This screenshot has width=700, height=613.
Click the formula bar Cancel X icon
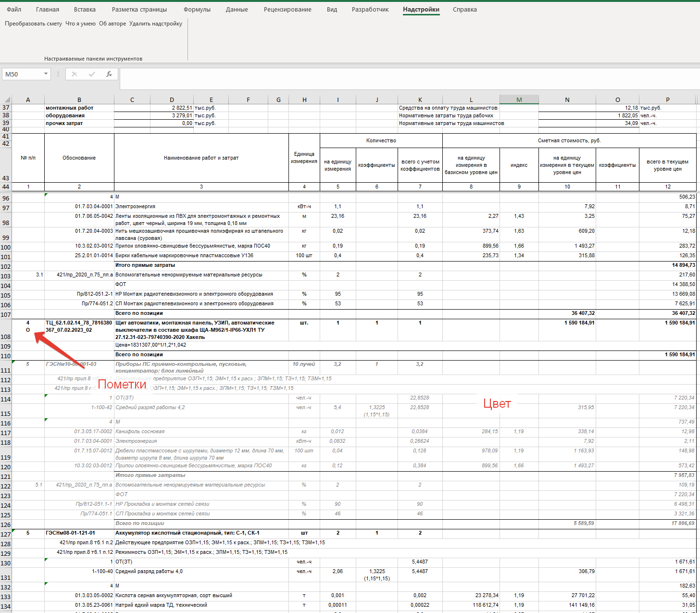coord(75,74)
